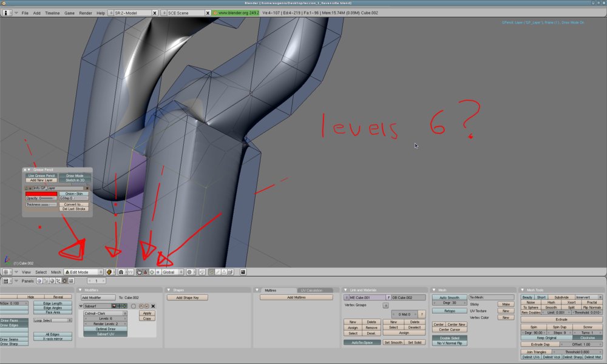Delete the SR:2-Model screen with X

[155, 13]
